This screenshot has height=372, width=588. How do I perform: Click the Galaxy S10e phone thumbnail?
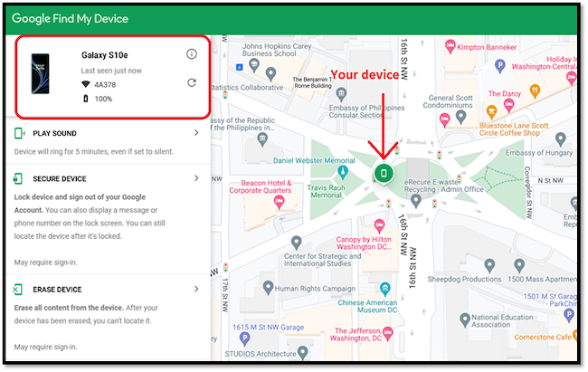pyautogui.click(x=40, y=73)
